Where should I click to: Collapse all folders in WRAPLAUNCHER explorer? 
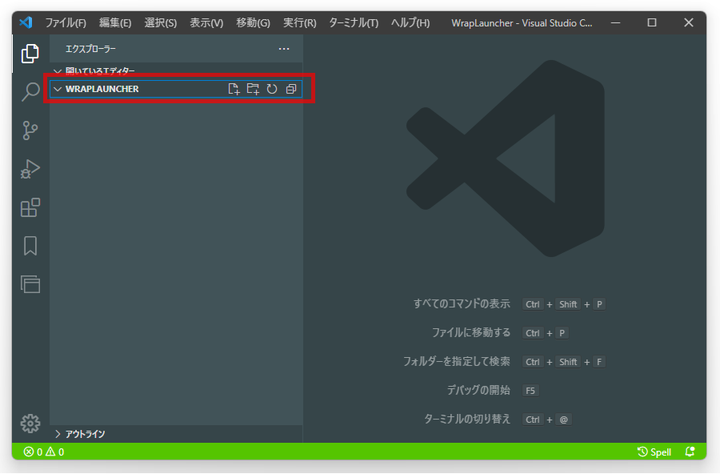pos(291,89)
